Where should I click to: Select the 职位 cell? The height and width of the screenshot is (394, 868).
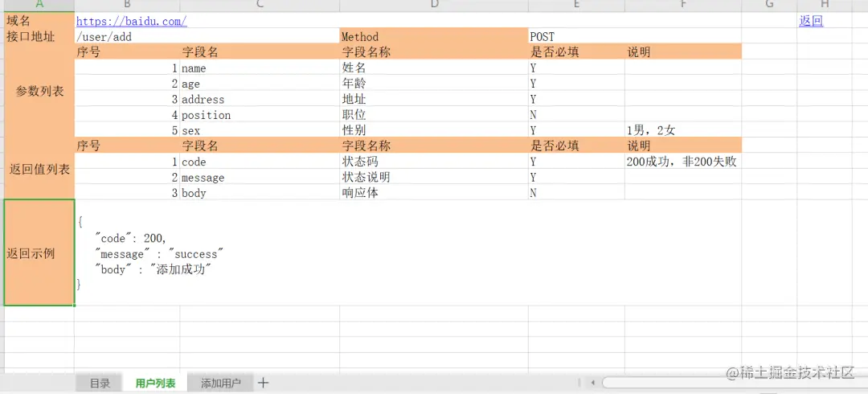(434, 115)
